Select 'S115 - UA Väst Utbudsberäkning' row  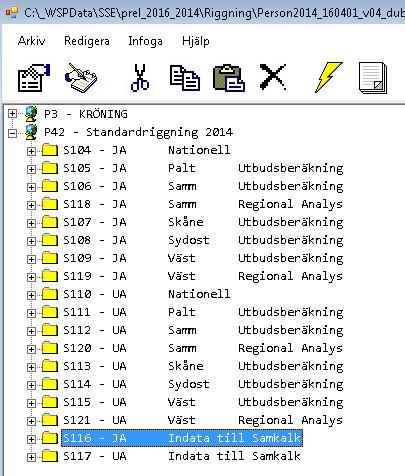pyautogui.click(x=203, y=402)
